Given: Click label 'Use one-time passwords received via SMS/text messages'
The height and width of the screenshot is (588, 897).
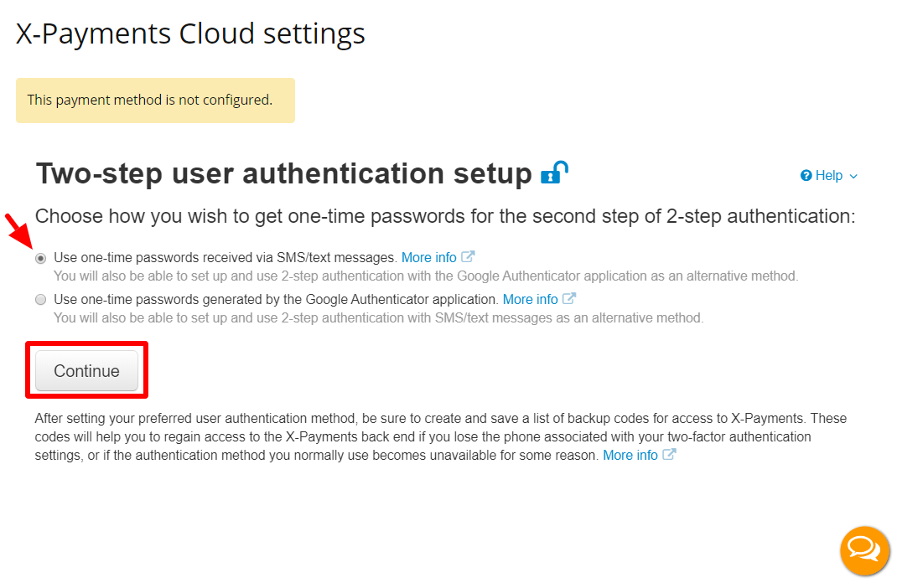Looking at the screenshot, I should [226, 258].
